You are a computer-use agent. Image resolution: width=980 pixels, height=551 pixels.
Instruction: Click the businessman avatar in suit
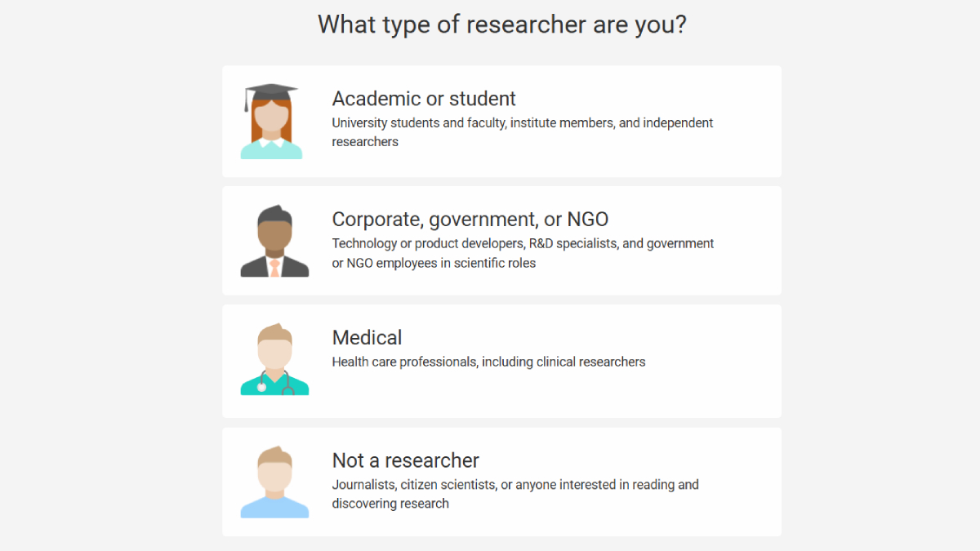click(274, 242)
